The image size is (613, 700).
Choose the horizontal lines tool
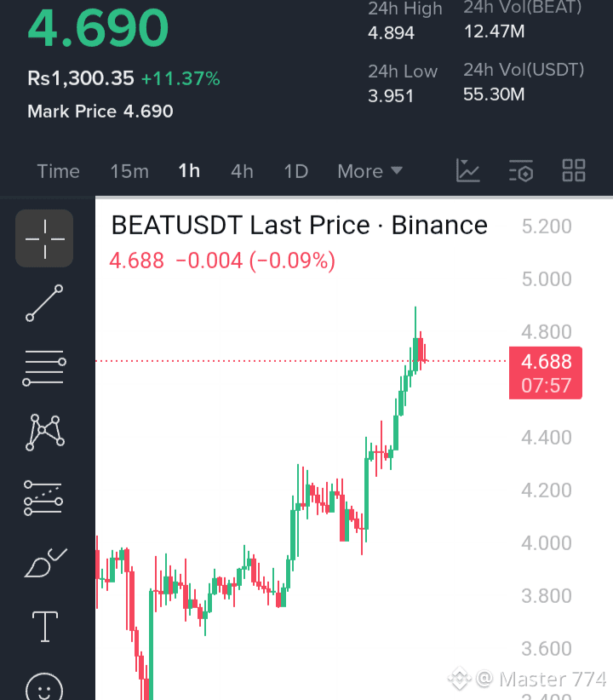click(44, 368)
